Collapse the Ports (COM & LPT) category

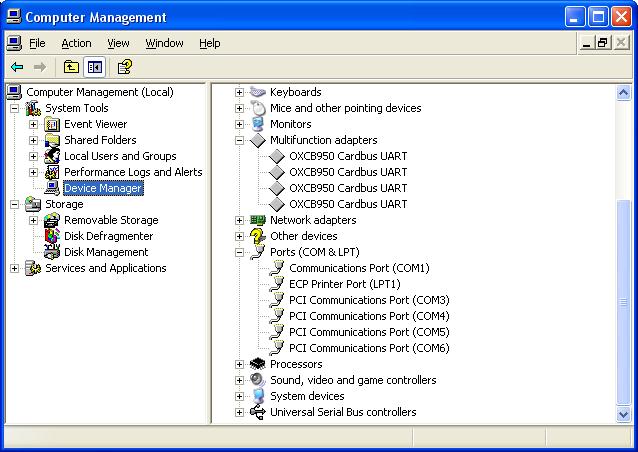pyautogui.click(x=239, y=252)
